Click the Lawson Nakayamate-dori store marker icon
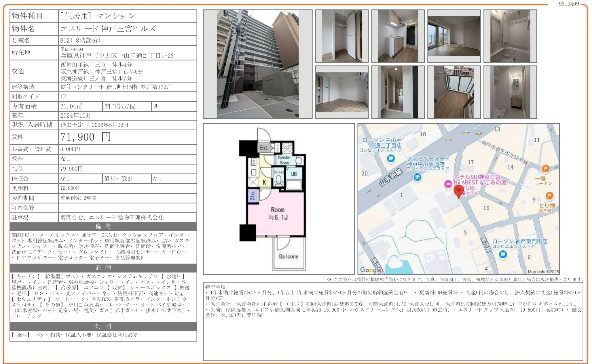Screen dimensions: 592x364 (x=391, y=158)
